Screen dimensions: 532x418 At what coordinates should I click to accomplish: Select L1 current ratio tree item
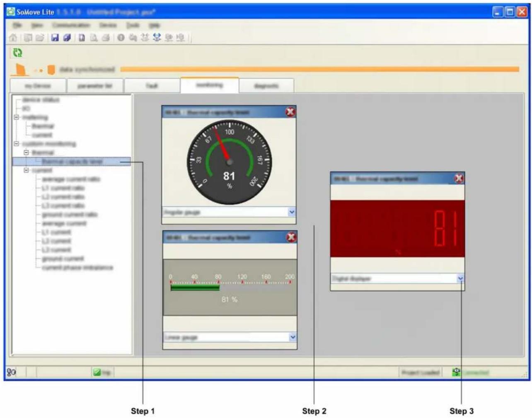tap(63, 188)
